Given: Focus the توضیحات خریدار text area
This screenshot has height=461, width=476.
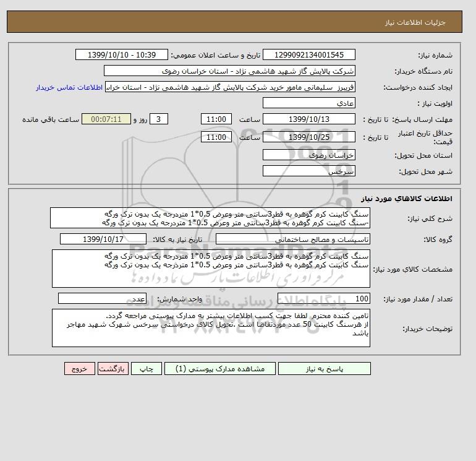Looking at the screenshot, I should (x=211, y=328).
